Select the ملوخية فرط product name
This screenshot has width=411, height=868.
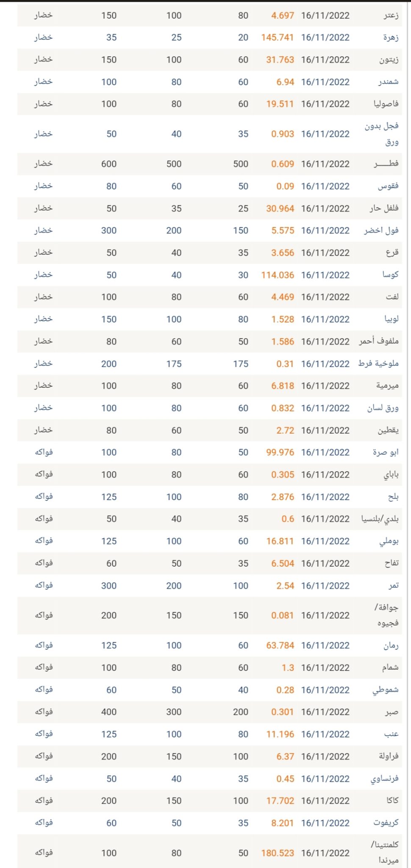pos(378,364)
